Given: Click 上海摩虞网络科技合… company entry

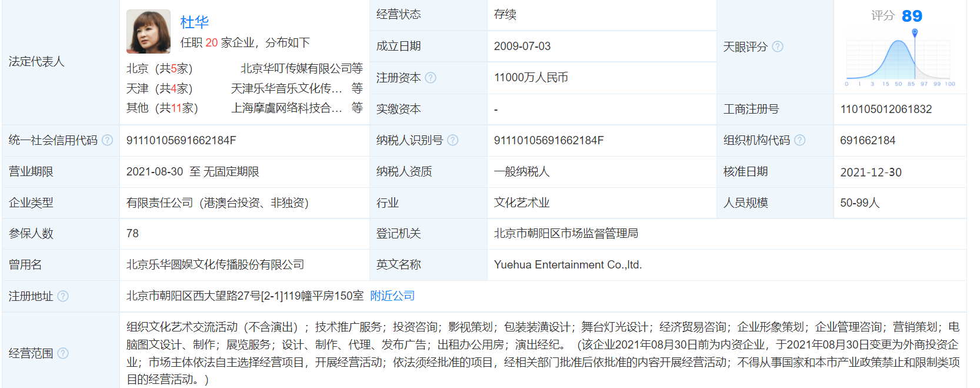Looking at the screenshot, I should coord(286,108).
